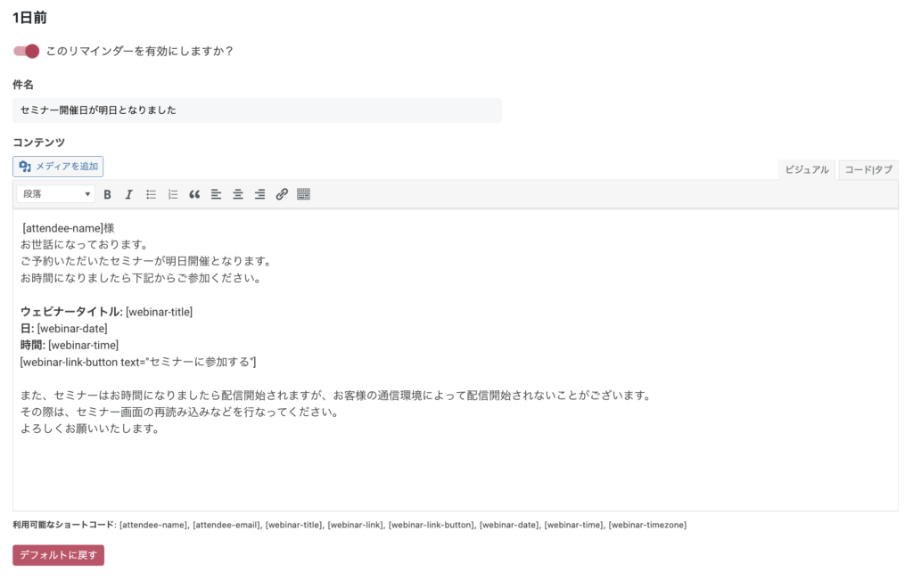Apply blockquote formatting
913x588 pixels.
pyautogui.click(x=194, y=194)
